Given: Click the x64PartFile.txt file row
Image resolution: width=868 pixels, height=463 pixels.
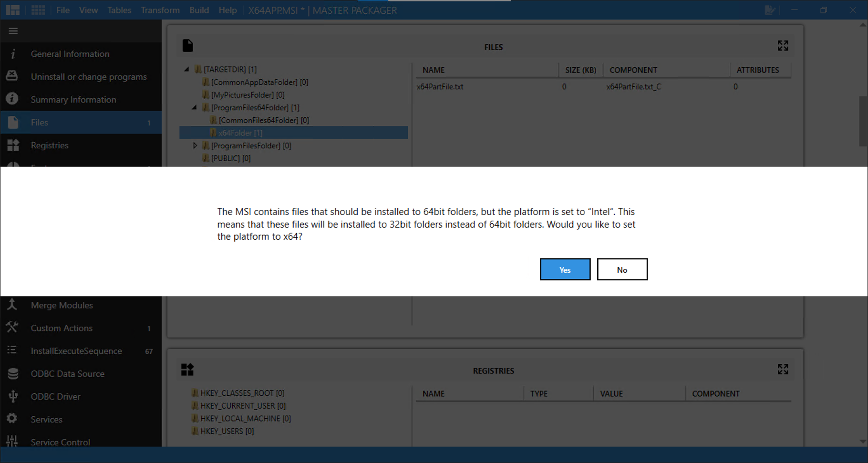Looking at the screenshot, I should pyautogui.click(x=603, y=86).
